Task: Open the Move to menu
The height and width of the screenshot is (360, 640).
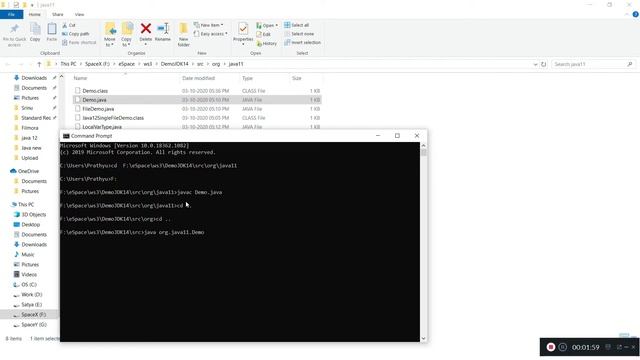Action: point(110,34)
